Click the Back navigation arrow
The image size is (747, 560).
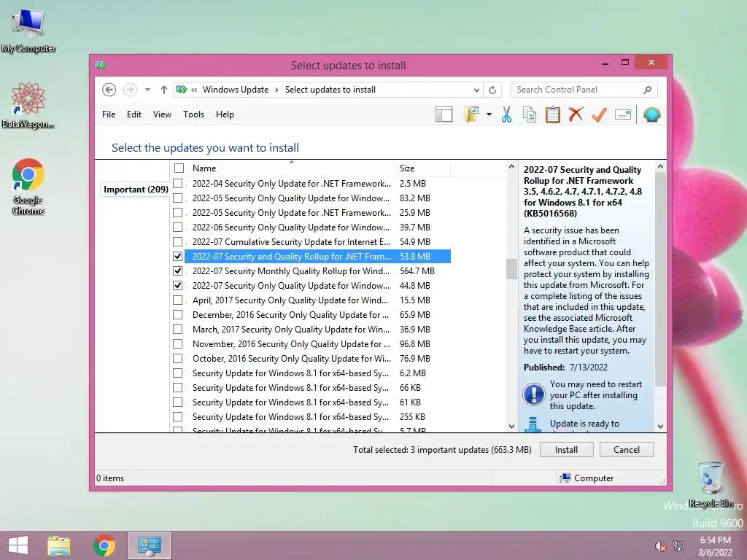click(109, 90)
